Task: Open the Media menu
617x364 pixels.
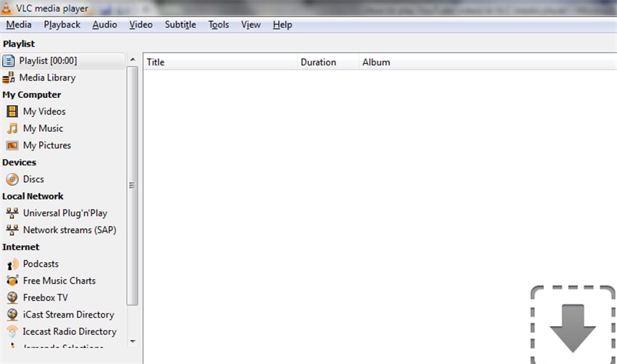Action: [18, 25]
